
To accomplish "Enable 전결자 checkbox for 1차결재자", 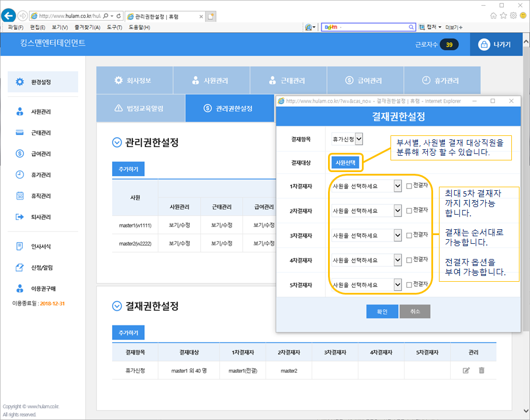I will tap(409, 186).
